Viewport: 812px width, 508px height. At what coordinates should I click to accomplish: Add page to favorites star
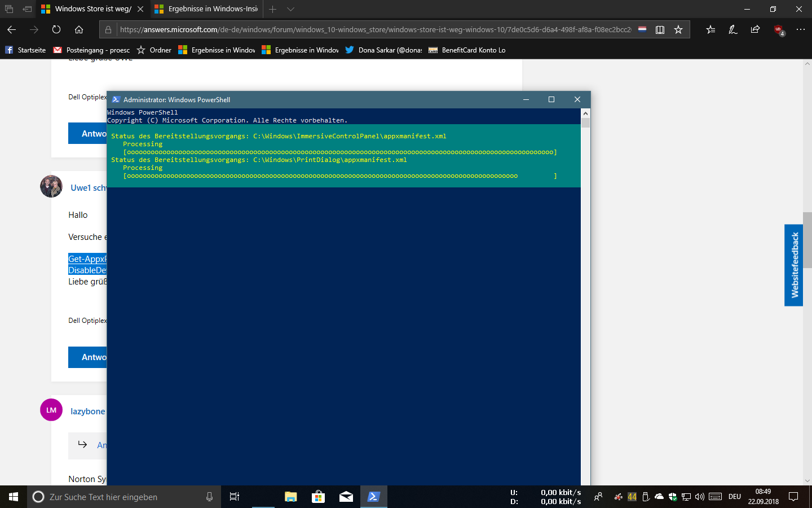coord(678,29)
